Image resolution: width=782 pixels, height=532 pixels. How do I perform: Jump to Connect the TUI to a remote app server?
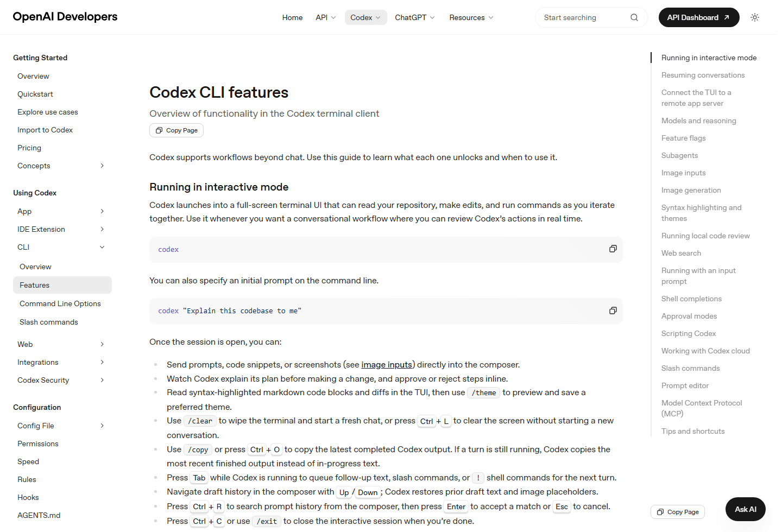[x=696, y=98]
